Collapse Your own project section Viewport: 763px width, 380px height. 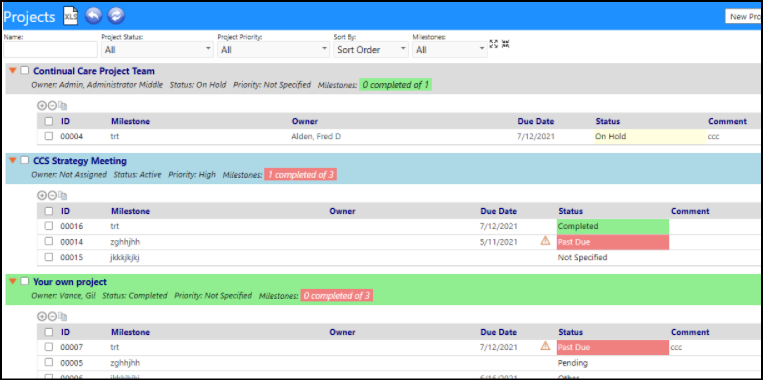(13, 281)
